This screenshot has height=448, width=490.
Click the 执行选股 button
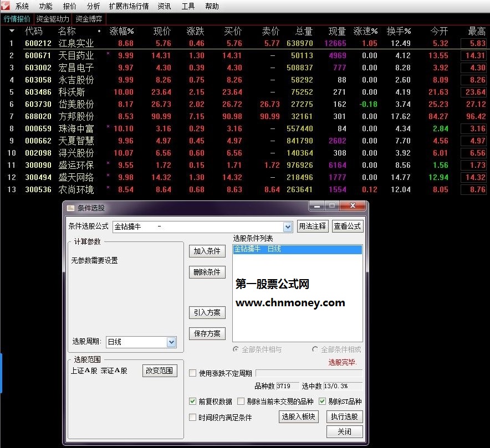click(345, 417)
